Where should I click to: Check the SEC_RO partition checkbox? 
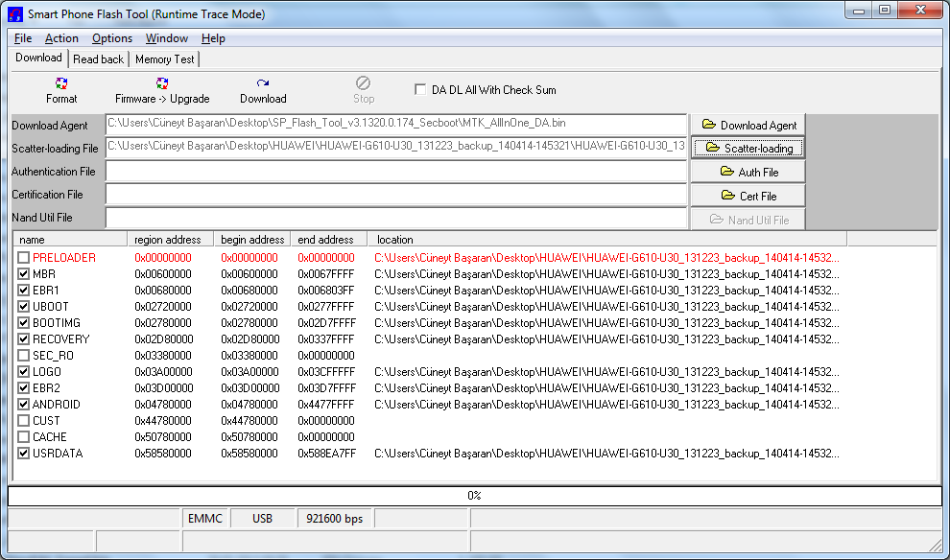pos(24,356)
